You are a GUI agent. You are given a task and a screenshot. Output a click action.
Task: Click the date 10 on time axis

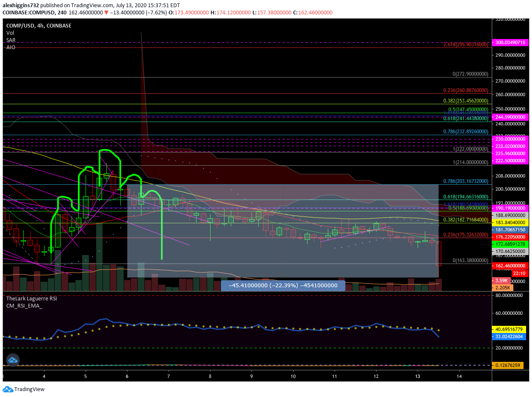(293, 376)
